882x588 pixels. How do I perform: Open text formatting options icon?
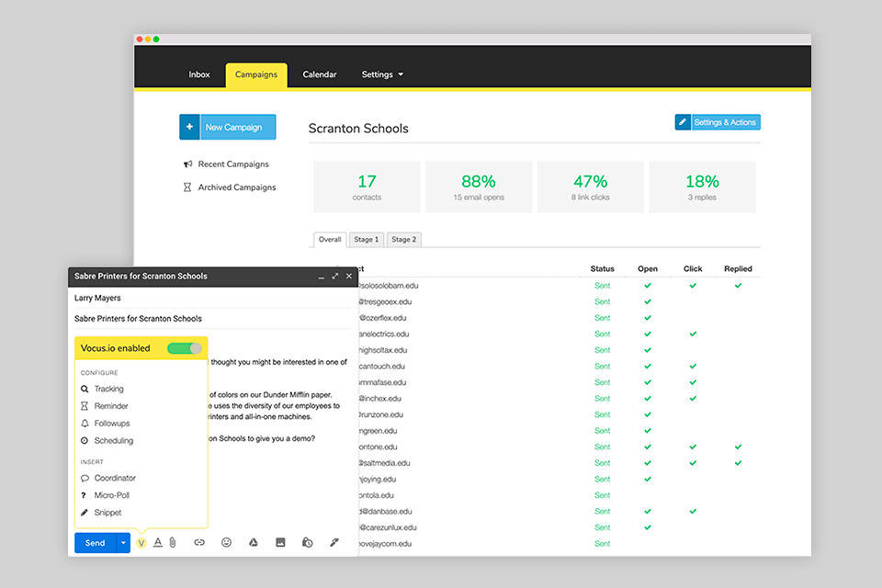coord(158,542)
